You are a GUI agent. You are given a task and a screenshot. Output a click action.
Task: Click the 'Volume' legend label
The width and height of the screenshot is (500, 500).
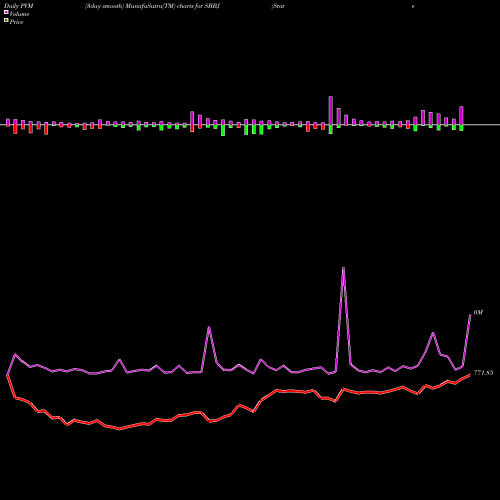tap(19, 14)
